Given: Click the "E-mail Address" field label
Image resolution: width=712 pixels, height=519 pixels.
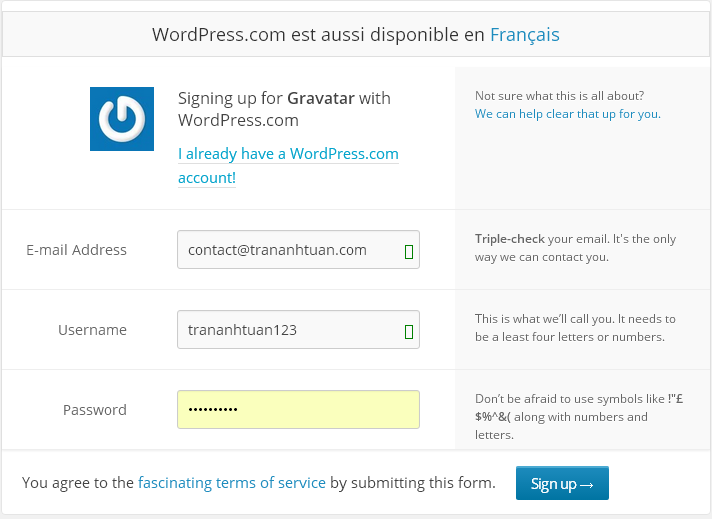Looking at the screenshot, I should coord(76,250).
